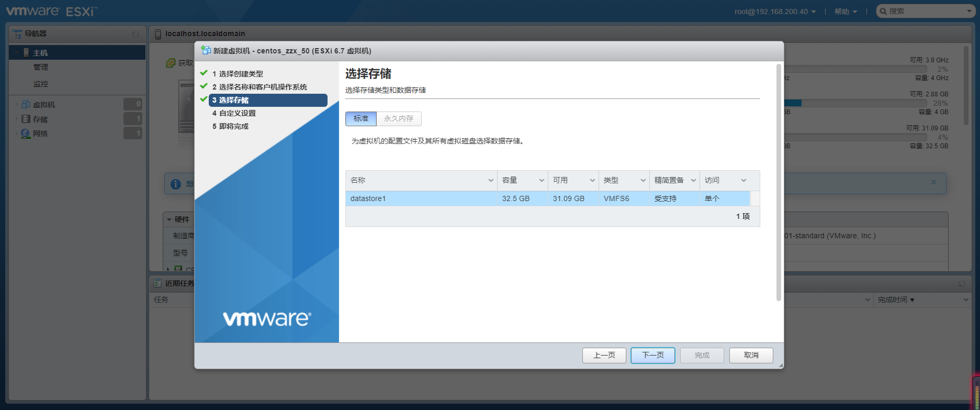Click the dialog vertical scrollbar
The height and width of the screenshot is (410, 980).
[x=779, y=182]
